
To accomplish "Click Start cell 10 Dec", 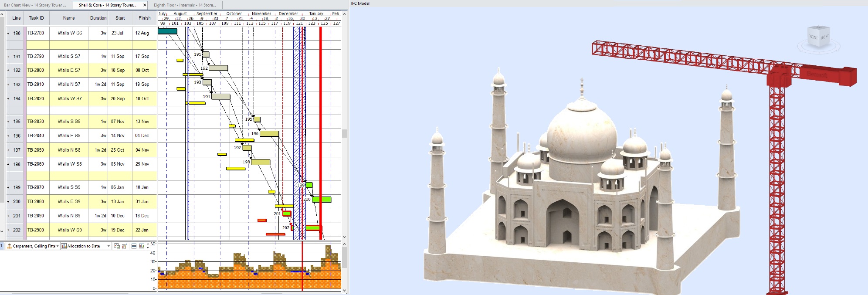I will (x=120, y=216).
